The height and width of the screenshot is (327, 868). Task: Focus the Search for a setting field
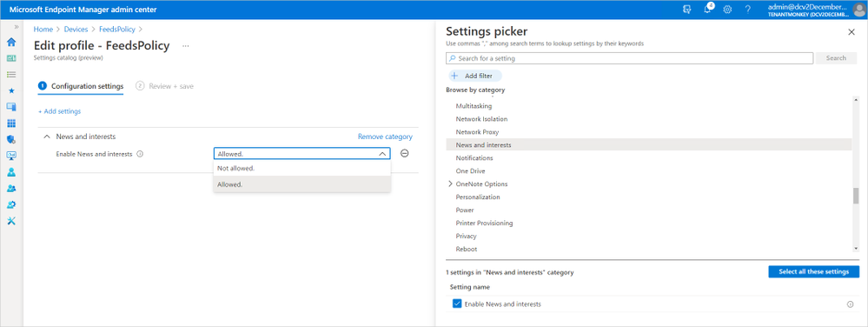(629, 57)
